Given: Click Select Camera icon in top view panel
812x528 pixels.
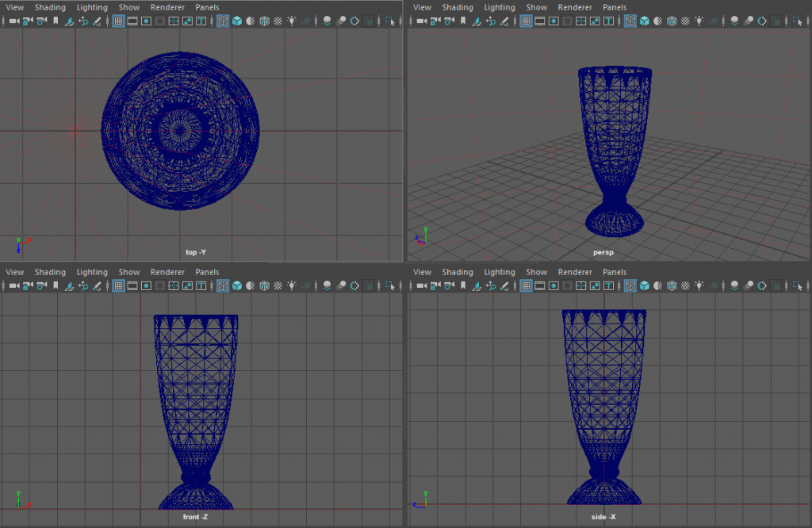Looking at the screenshot, I should pyautogui.click(x=13, y=21).
